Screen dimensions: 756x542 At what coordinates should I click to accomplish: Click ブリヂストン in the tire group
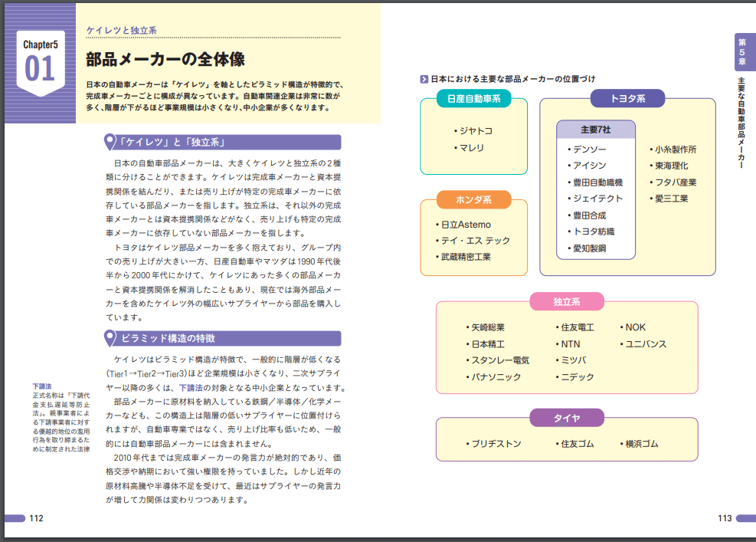496,444
